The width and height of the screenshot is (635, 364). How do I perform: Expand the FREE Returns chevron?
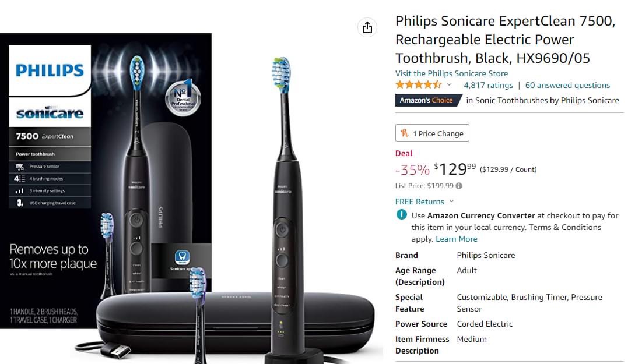point(451,202)
